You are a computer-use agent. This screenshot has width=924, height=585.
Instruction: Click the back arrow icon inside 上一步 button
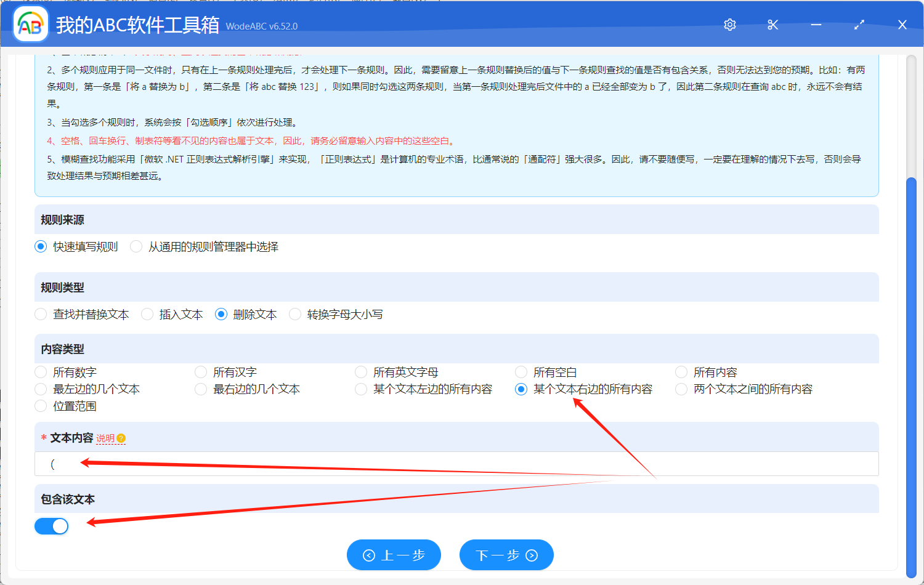pyautogui.click(x=370, y=555)
